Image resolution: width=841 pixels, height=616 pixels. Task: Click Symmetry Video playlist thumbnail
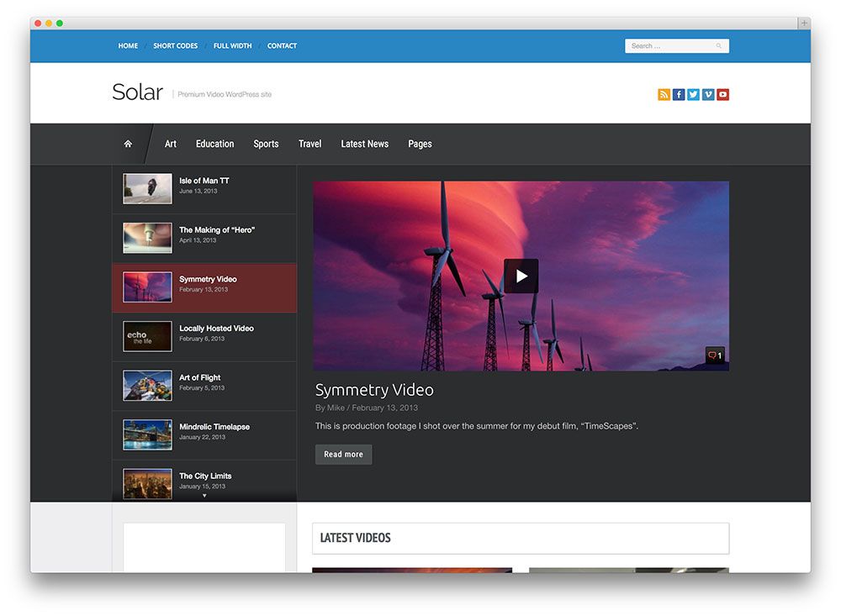147,287
